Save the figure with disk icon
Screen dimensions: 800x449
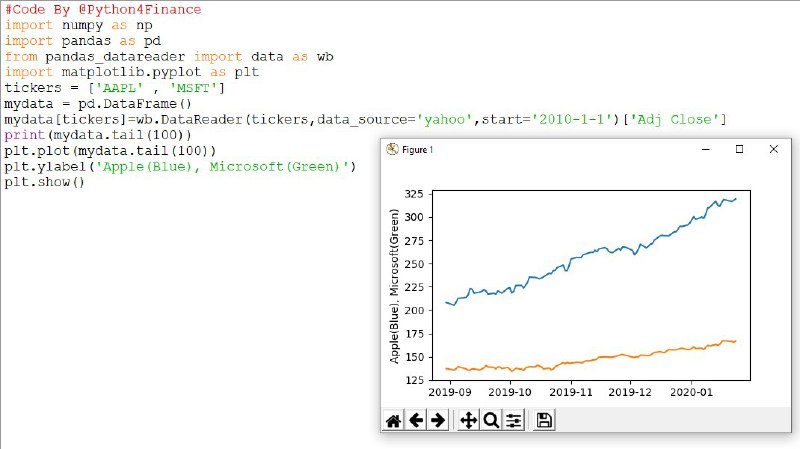tap(544, 420)
